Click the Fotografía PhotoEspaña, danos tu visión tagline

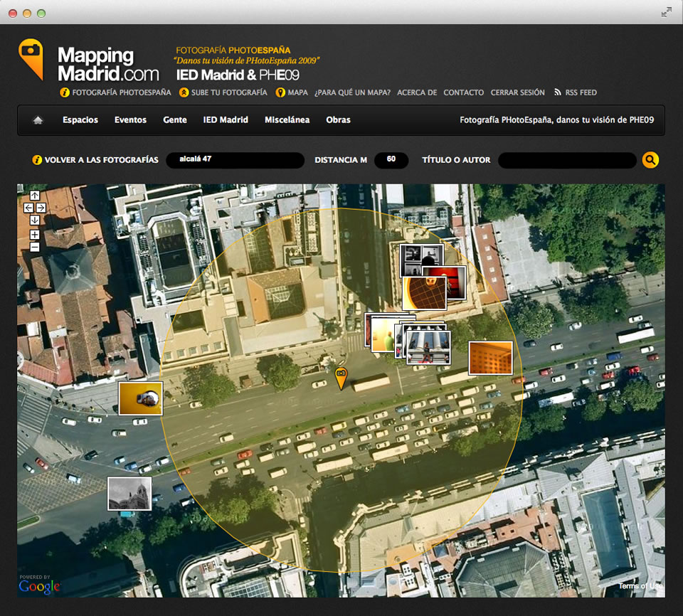(x=556, y=120)
